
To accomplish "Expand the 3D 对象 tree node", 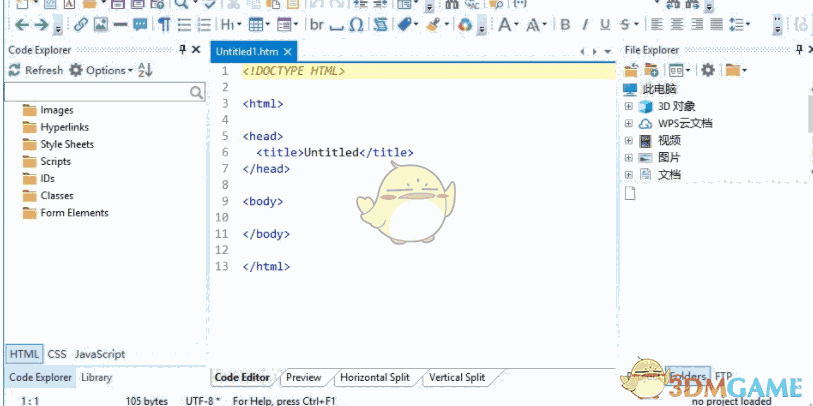I will click(629, 106).
